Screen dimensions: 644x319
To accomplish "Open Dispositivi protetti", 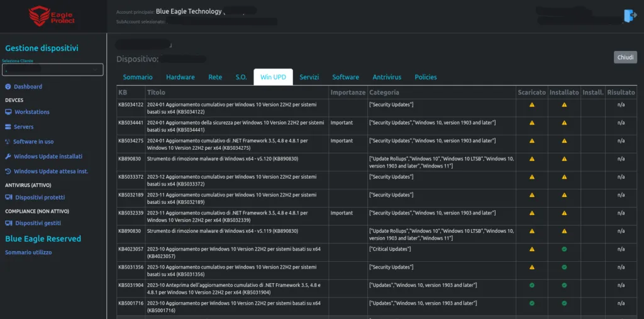I will 40,198.
